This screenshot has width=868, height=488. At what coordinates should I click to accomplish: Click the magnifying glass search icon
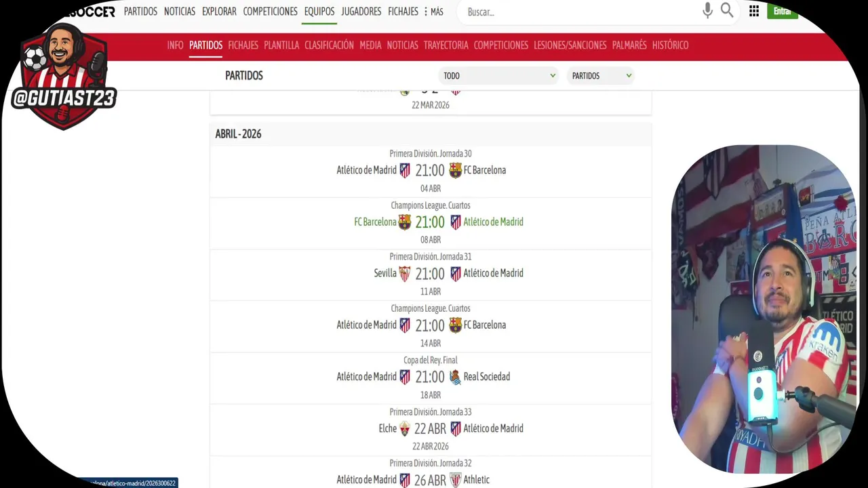click(x=727, y=11)
